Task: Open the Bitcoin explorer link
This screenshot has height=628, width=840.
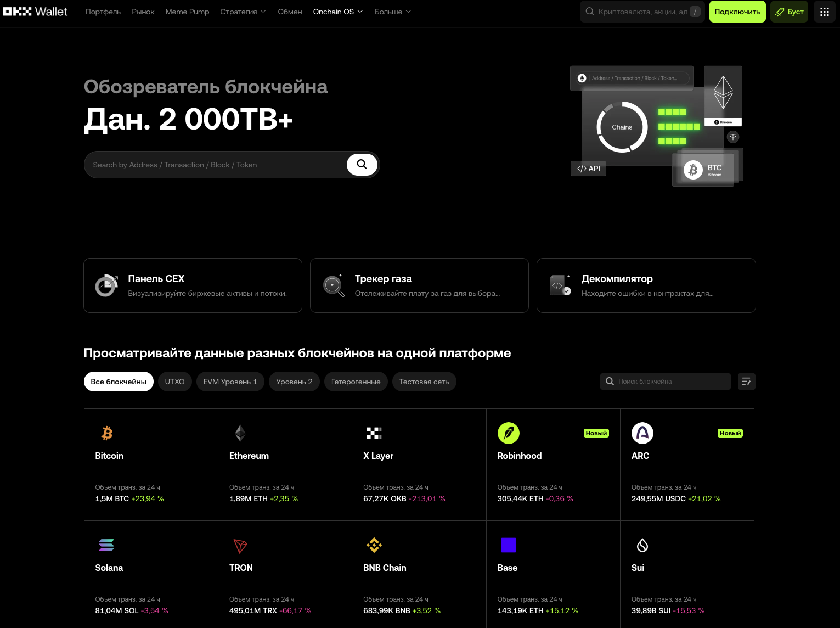Action: (109, 456)
